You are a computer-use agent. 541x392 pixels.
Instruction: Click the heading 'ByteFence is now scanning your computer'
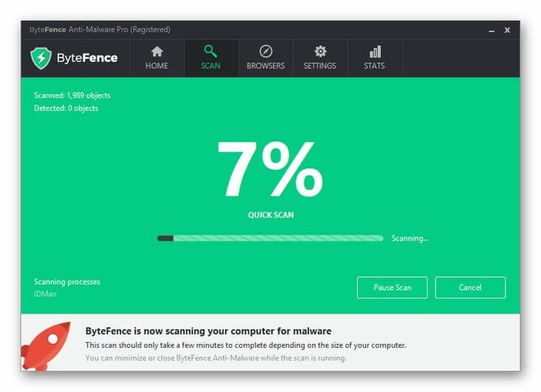pyautogui.click(x=208, y=331)
